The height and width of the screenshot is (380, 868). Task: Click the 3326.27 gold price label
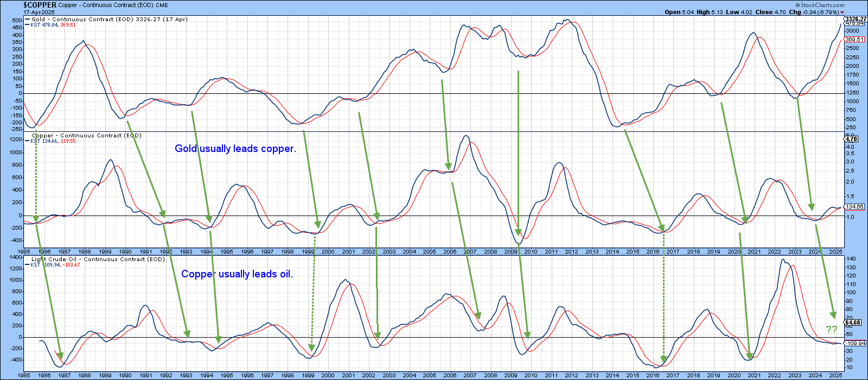click(x=856, y=19)
